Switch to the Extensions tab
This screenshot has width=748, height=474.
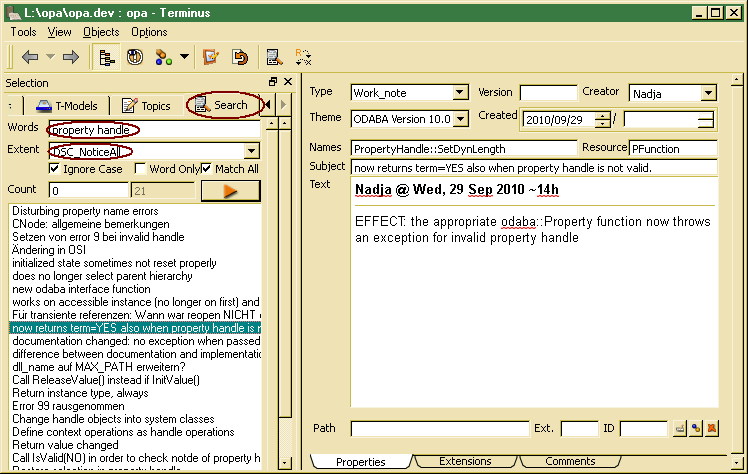465,461
